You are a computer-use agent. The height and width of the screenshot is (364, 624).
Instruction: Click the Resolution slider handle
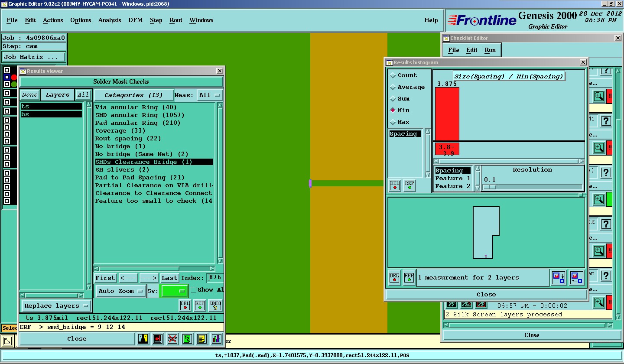490,187
